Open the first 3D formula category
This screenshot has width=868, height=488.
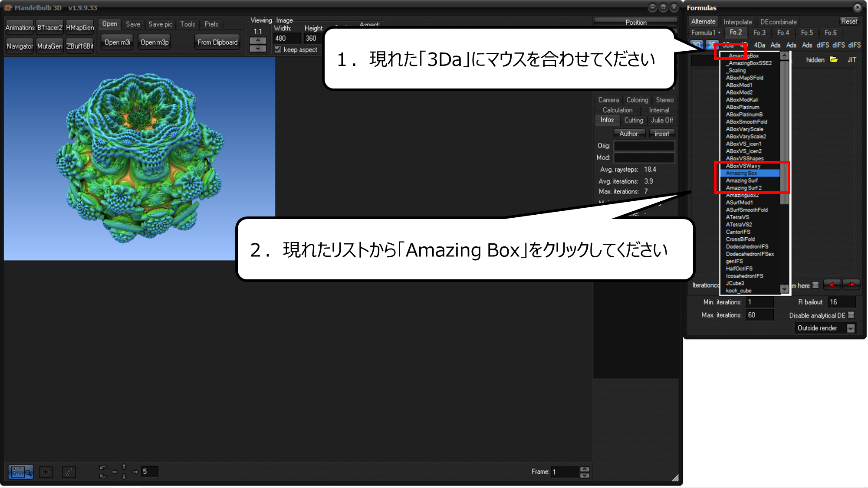pos(696,45)
